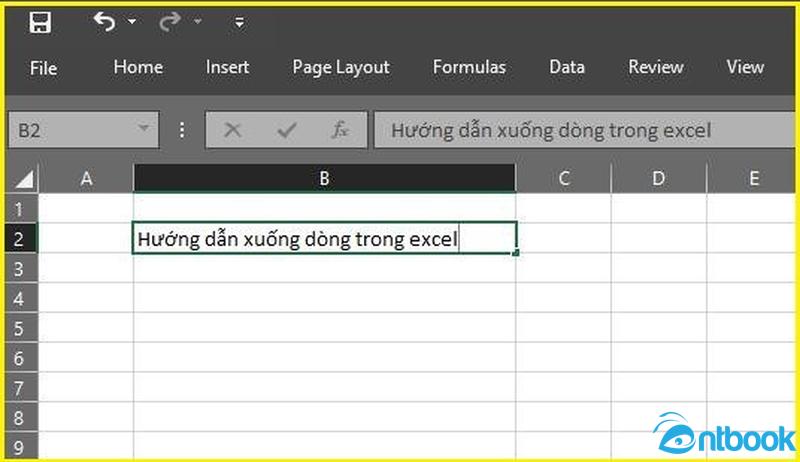Select row 5 header
This screenshot has width=800, height=462.
click(20, 328)
